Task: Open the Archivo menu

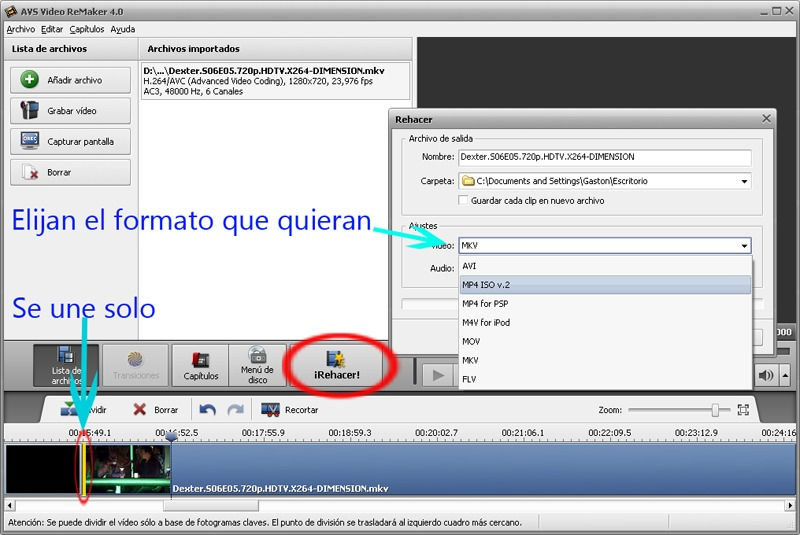Action: pos(21,29)
